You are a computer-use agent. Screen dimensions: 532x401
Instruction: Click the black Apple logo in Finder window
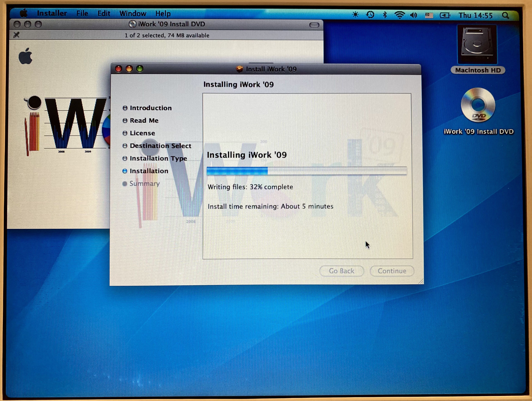25,56
